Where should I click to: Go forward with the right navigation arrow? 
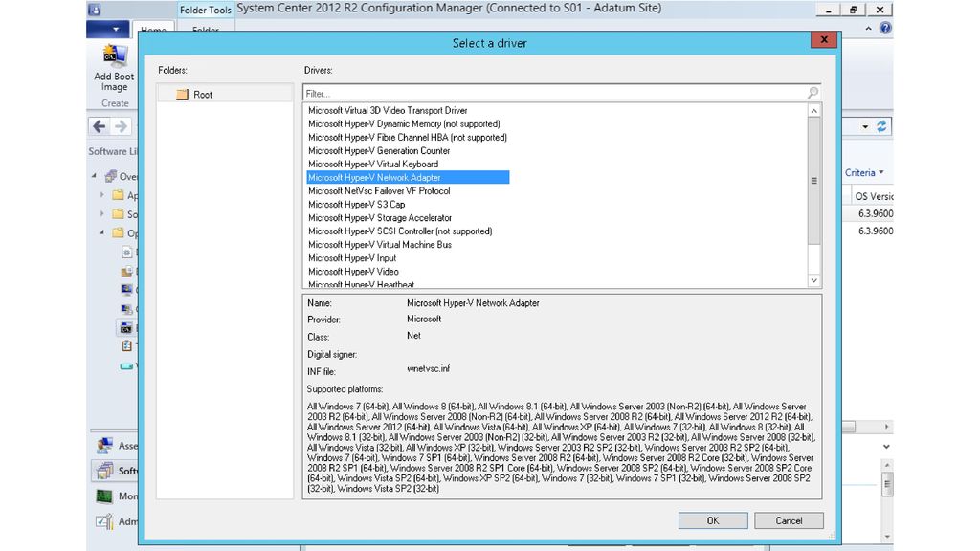pos(122,126)
